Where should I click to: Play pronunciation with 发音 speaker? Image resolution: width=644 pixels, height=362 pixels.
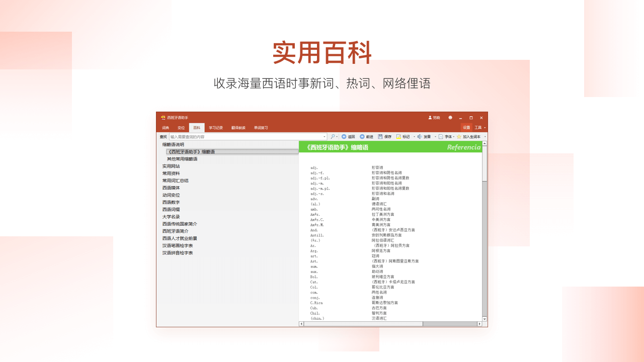click(x=424, y=136)
